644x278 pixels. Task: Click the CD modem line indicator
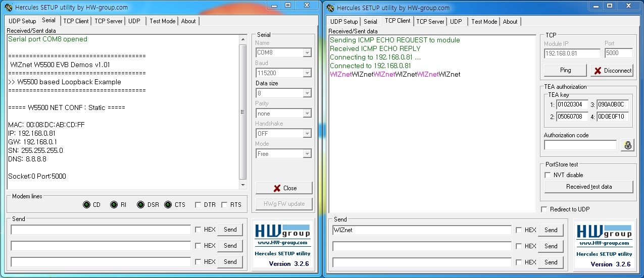[x=86, y=205]
